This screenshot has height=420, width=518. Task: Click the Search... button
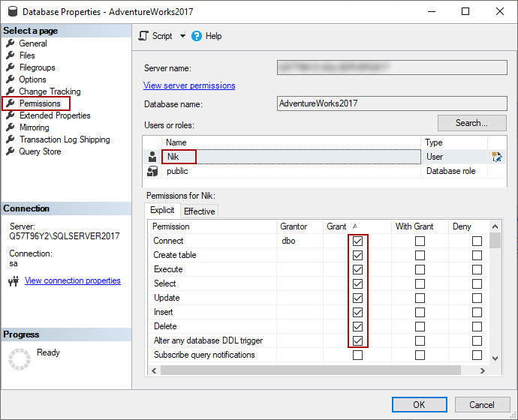pos(471,123)
